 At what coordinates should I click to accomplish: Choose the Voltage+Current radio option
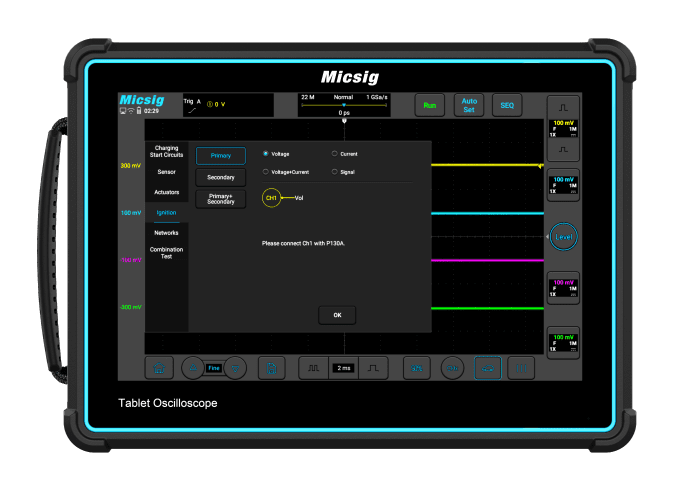point(265,172)
